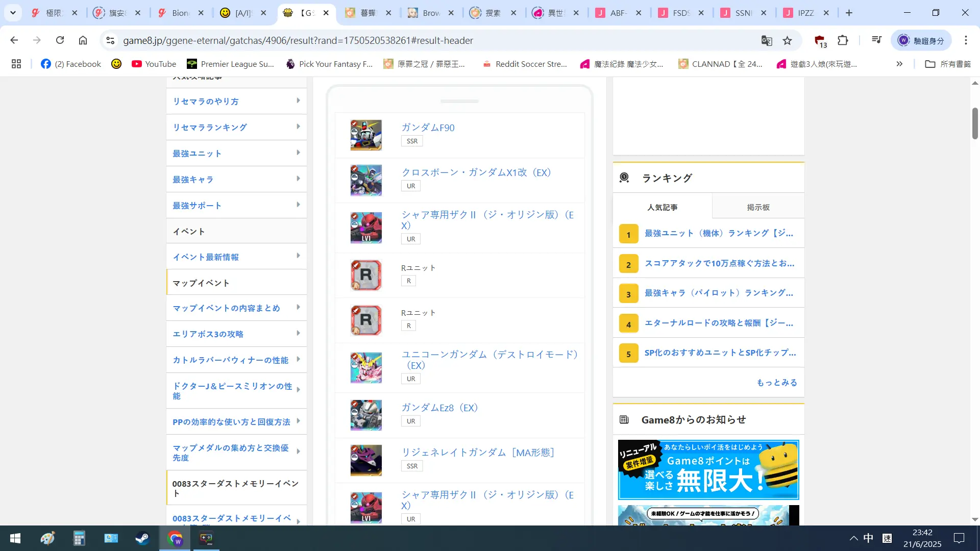Viewport: 980px width, 551px height.
Task: Click the ガンダムF90 unit thumbnail
Action: click(x=366, y=135)
